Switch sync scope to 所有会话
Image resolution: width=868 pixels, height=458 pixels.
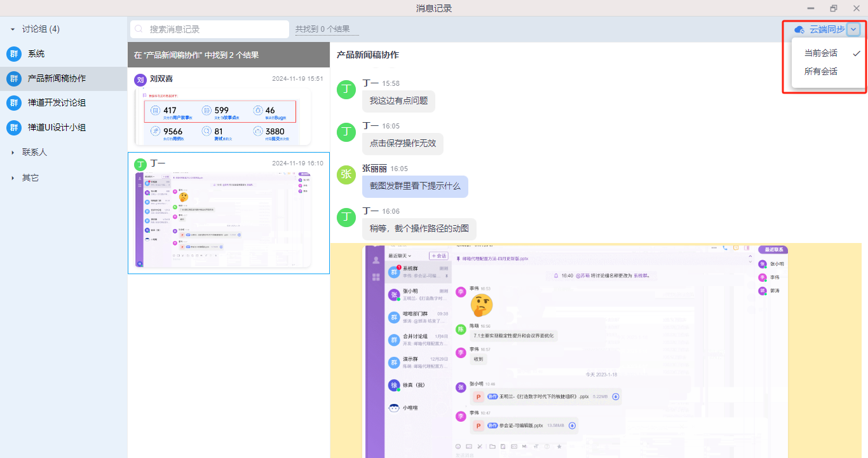(821, 72)
